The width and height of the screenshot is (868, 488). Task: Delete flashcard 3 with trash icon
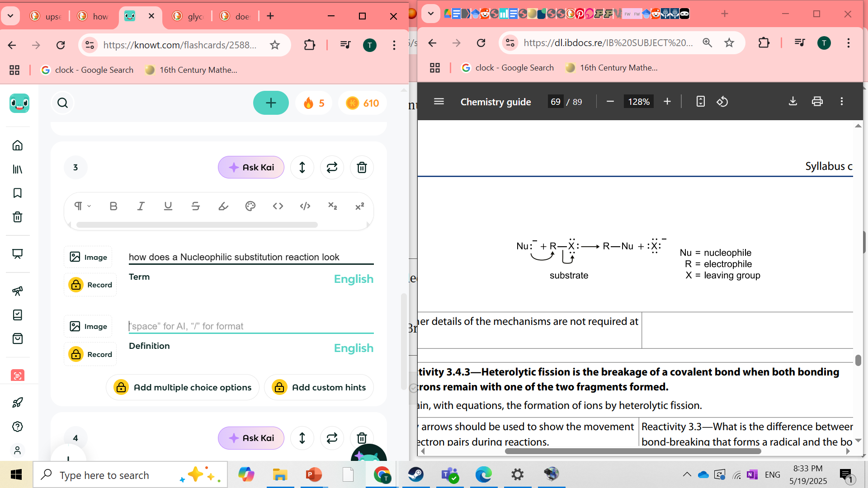362,167
